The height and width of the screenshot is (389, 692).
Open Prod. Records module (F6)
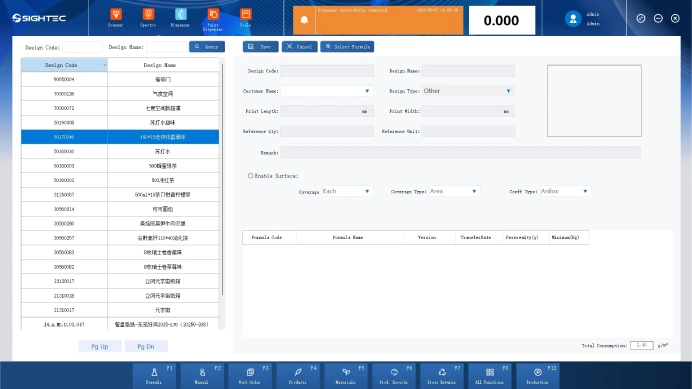[x=394, y=375]
